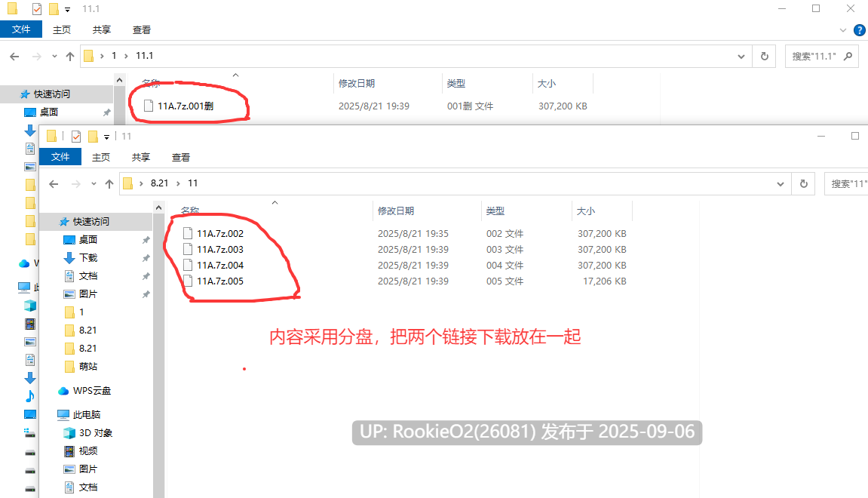Screen dimensions: 868x498
Task: Sort by 类型 column in the 11.1 window
Action: (456, 83)
